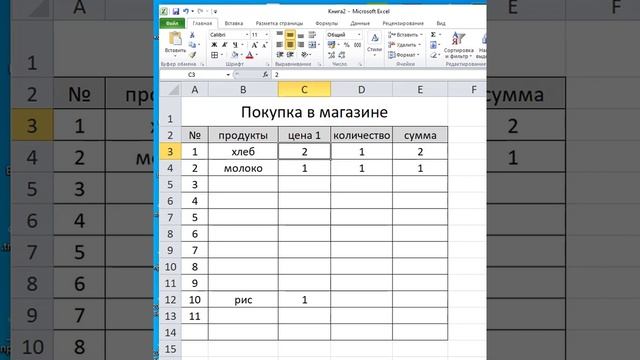Open the Рецензирование ribbon tab
The height and width of the screenshot is (360, 640).
[x=402, y=23]
